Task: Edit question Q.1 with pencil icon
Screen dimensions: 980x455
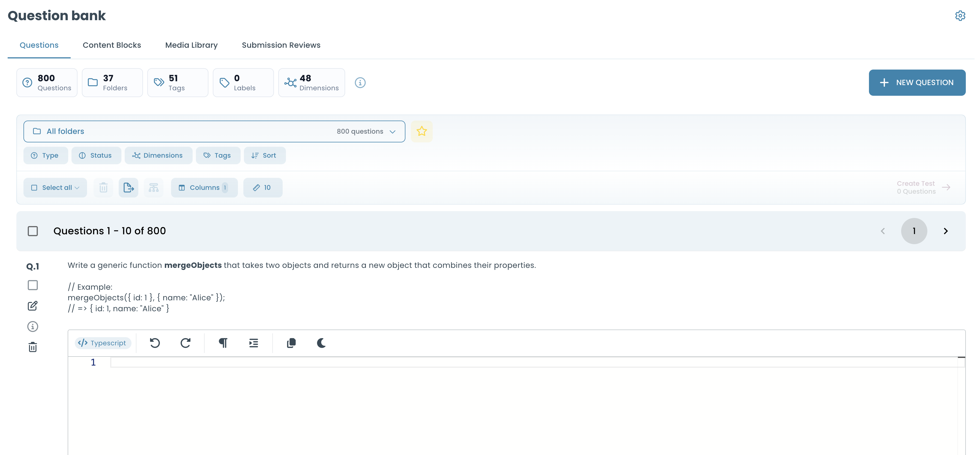Action: click(33, 306)
